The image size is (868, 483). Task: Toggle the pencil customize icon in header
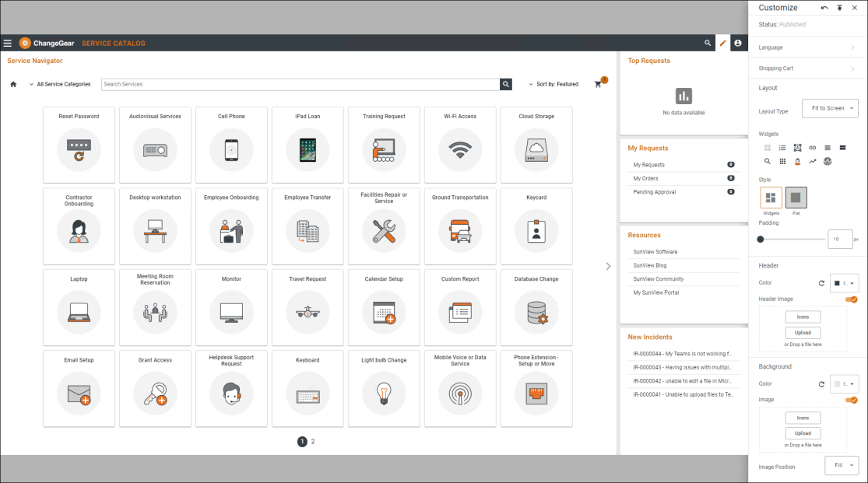pos(722,43)
